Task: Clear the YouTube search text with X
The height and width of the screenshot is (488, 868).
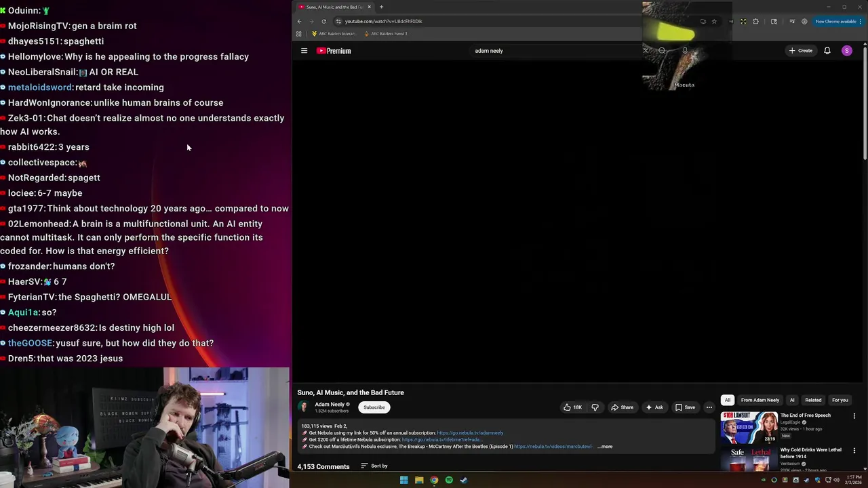Action: click(646, 51)
